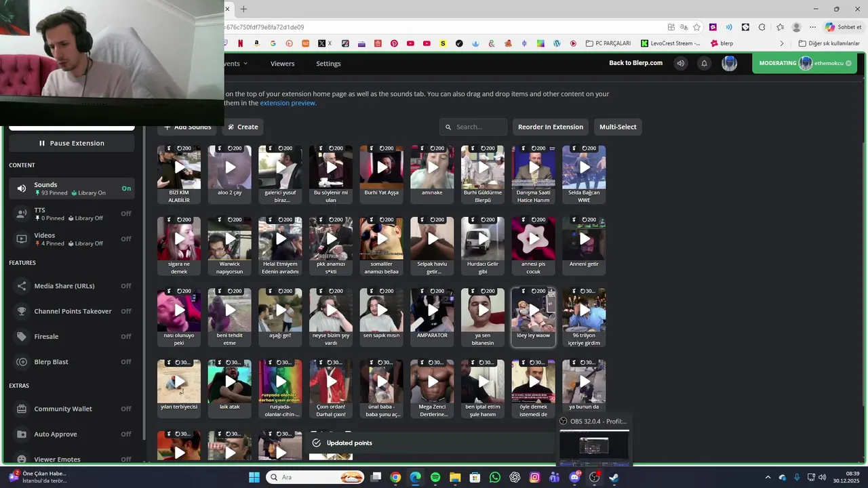868x488 pixels.
Task: Open the Sohbet et Copilot button
Action: coord(844,27)
